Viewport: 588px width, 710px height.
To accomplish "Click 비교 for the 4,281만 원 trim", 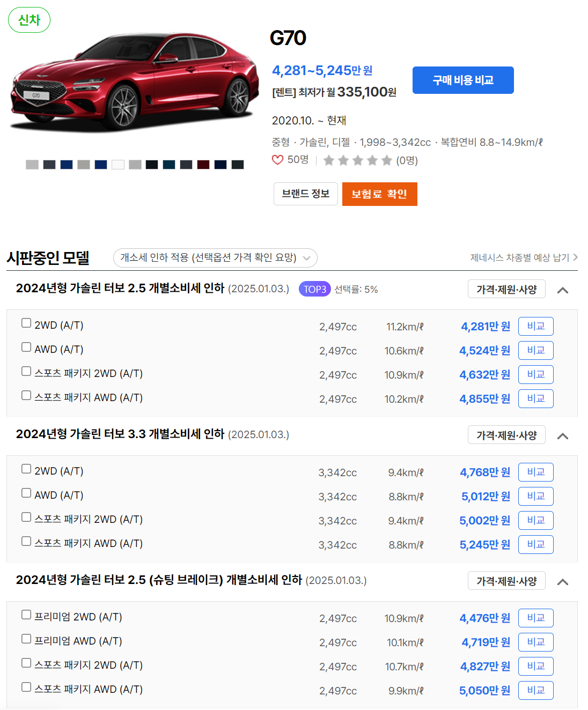I will [536, 326].
